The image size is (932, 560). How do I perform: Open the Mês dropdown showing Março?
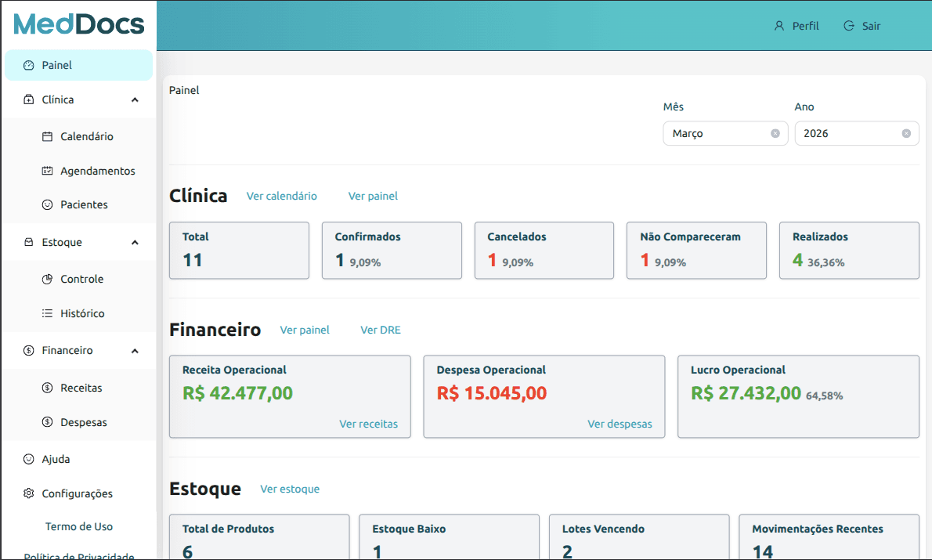(717, 133)
